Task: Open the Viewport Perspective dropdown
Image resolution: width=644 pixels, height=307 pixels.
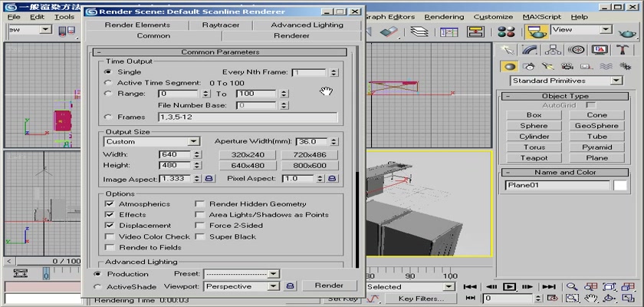Action: 242,286
